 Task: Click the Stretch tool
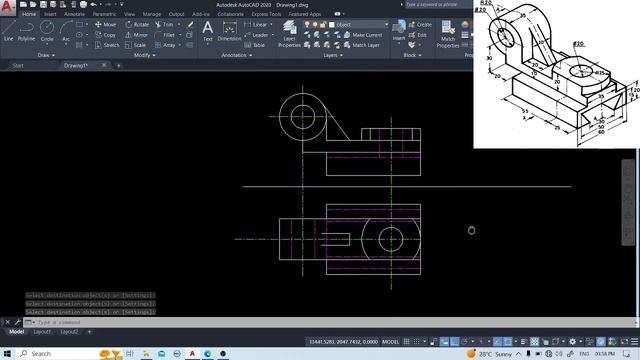pyautogui.click(x=107, y=45)
